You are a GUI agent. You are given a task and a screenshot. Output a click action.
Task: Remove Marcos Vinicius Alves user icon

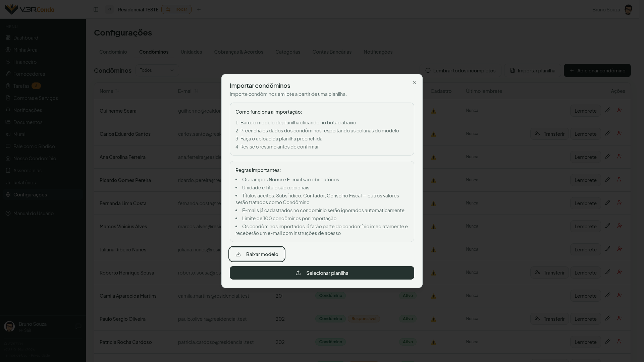pyautogui.click(x=620, y=226)
